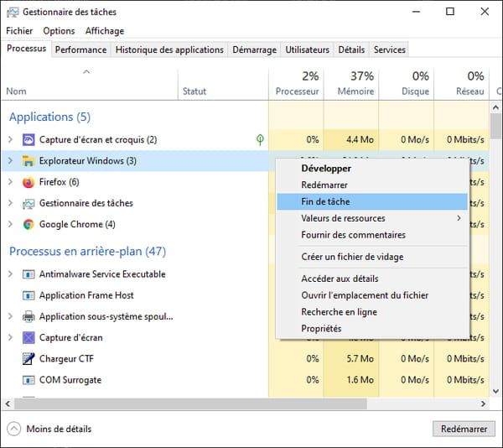Select the Processus tab
Image resolution: width=503 pixels, height=448 pixels.
click(x=26, y=49)
